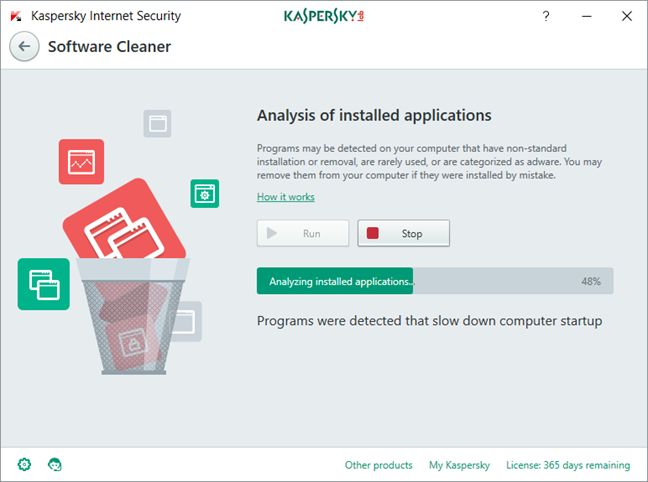The width and height of the screenshot is (648, 482).
Task: Minimize the Kaspersky window
Action: pos(587,16)
